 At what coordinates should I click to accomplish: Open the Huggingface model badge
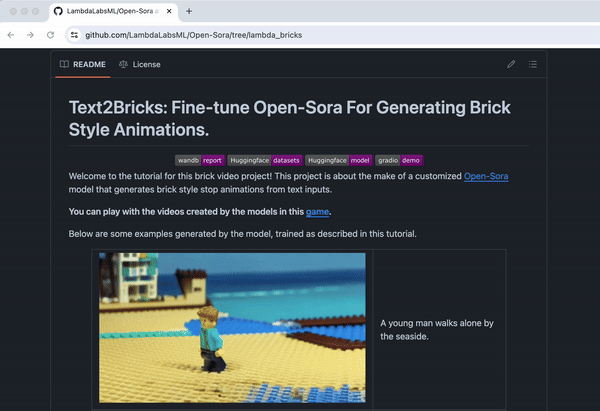[x=339, y=160]
